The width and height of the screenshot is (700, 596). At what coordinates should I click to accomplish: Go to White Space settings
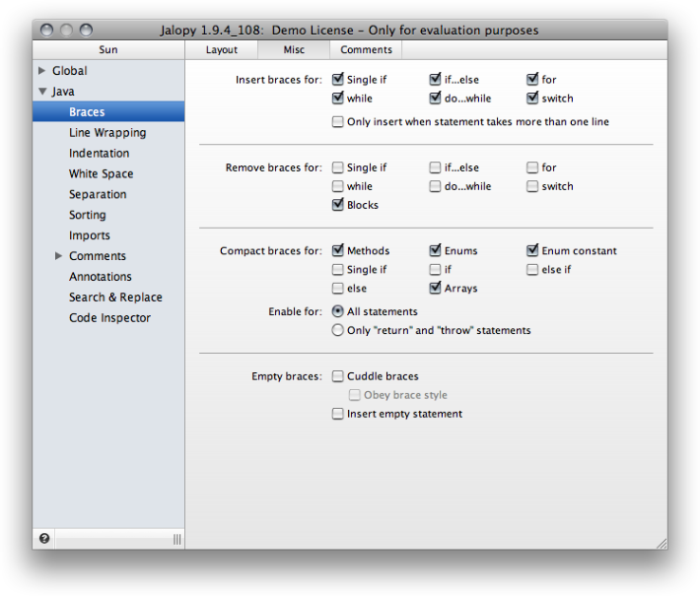(101, 173)
